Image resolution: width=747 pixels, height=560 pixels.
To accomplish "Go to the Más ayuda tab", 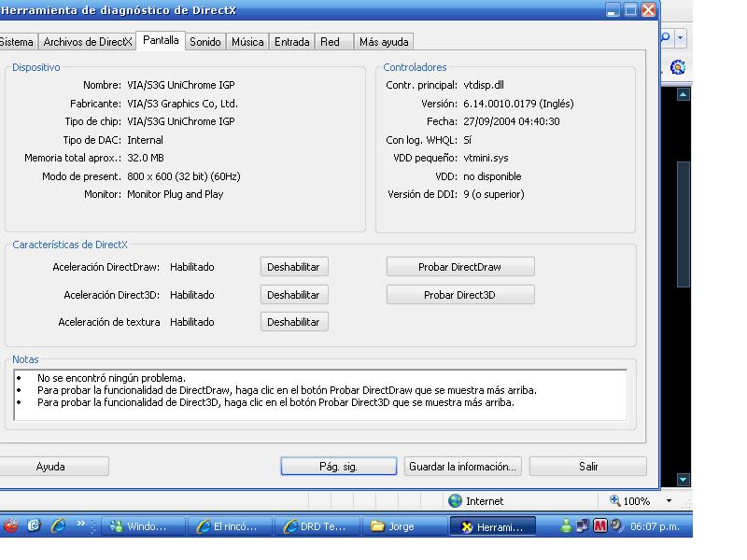I will 384,42.
